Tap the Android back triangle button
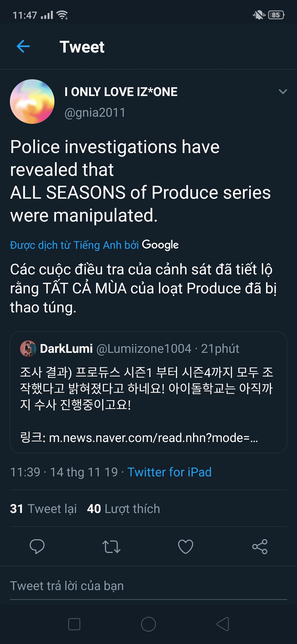Screen dimensions: 297x644 (223, 624)
